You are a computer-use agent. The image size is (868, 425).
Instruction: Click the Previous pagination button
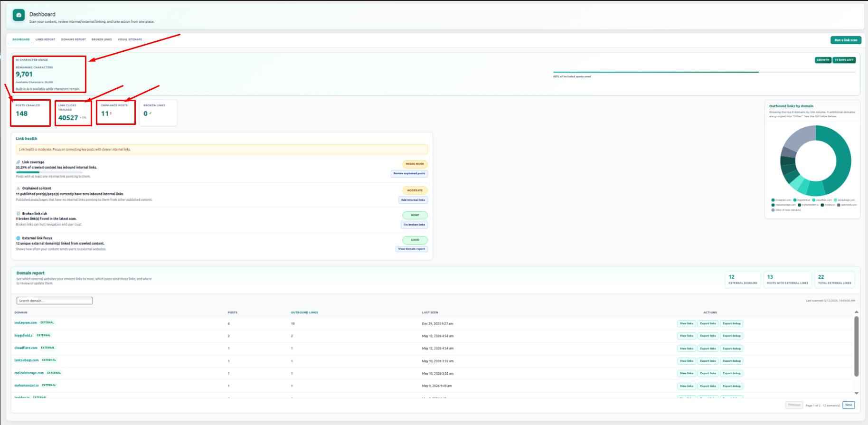(x=794, y=405)
